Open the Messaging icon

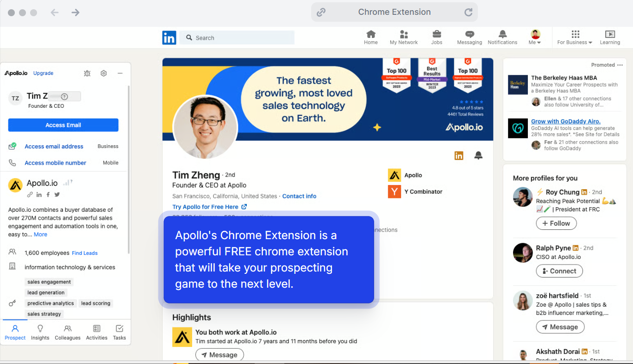470,37
